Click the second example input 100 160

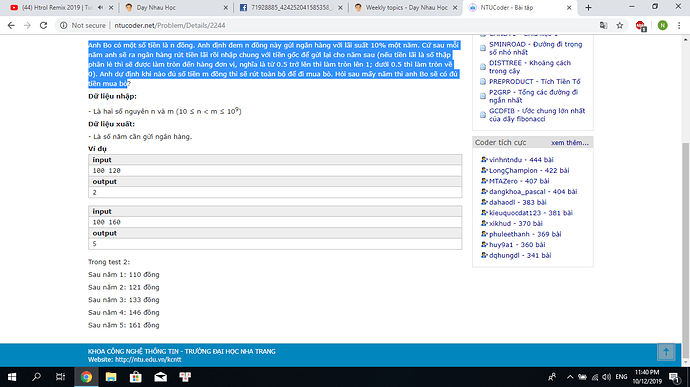click(275, 222)
